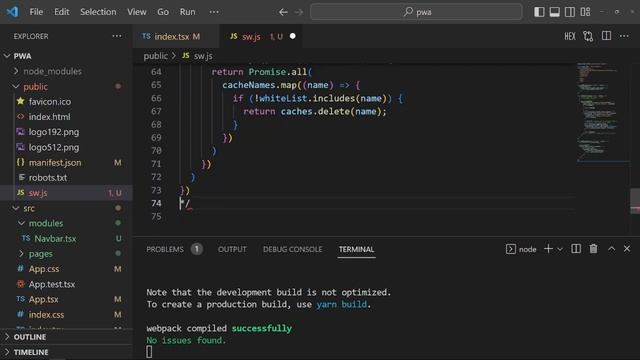Collapse the PWA root folder

point(66,56)
